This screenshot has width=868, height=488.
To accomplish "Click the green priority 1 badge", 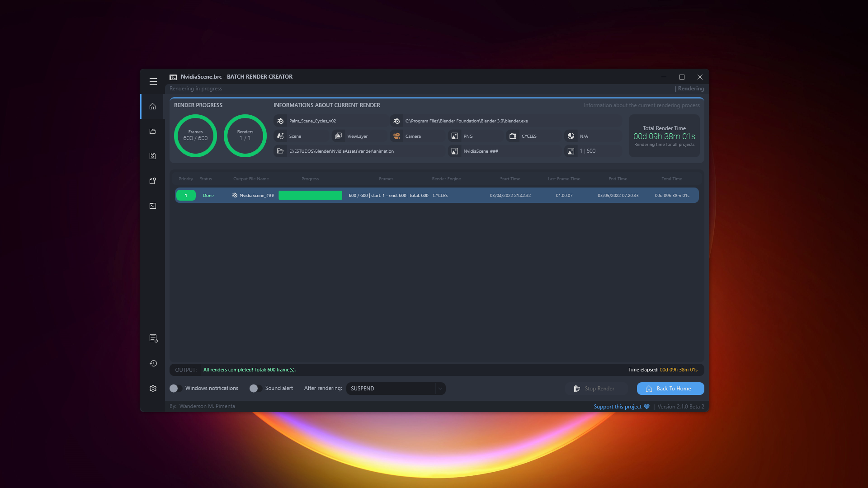I will click(x=186, y=195).
